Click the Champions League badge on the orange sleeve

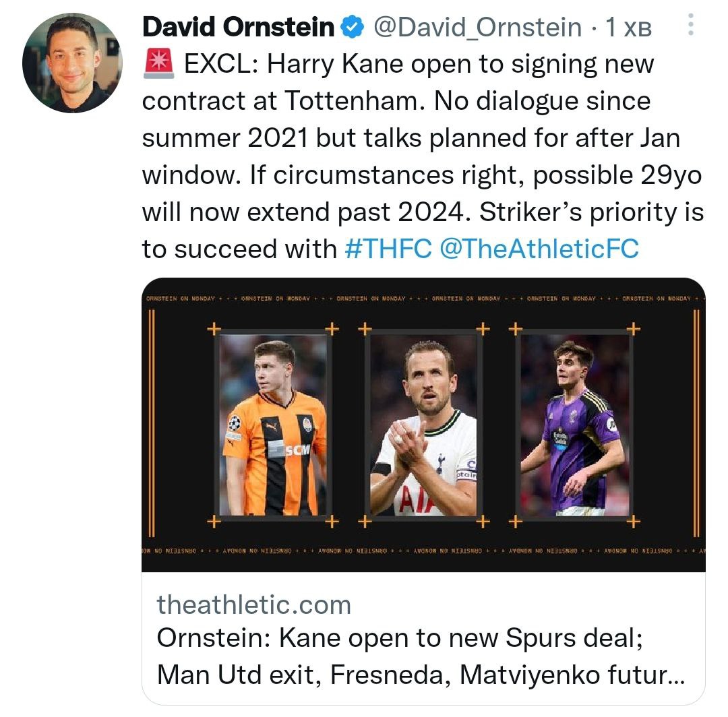point(235,423)
